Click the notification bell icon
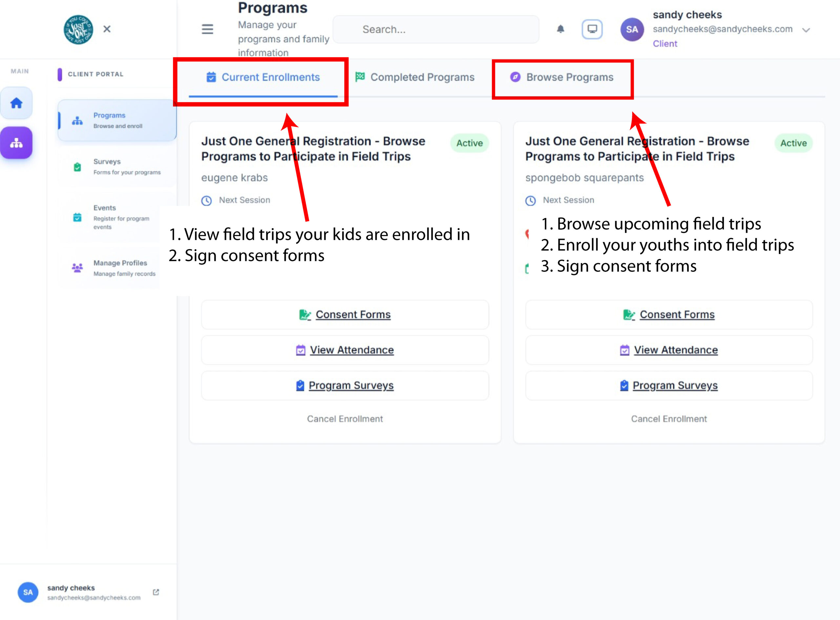The height and width of the screenshot is (620, 840). [560, 29]
